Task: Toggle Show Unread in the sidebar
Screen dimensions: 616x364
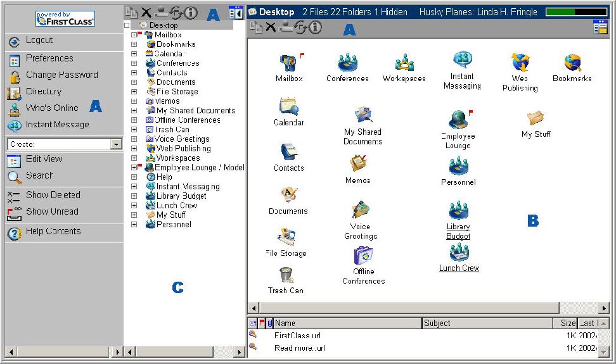Action: click(x=52, y=211)
